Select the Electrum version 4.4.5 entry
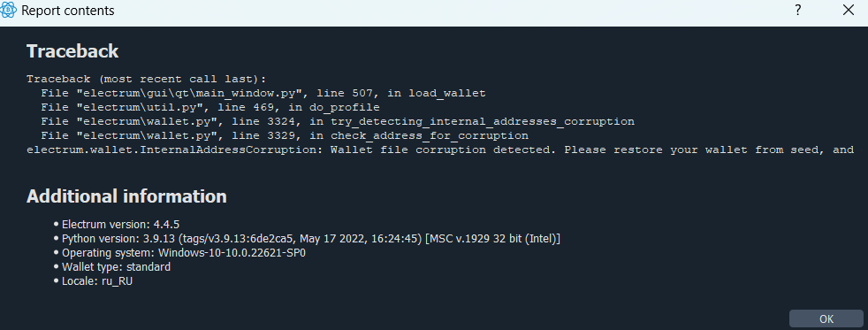 (120, 224)
